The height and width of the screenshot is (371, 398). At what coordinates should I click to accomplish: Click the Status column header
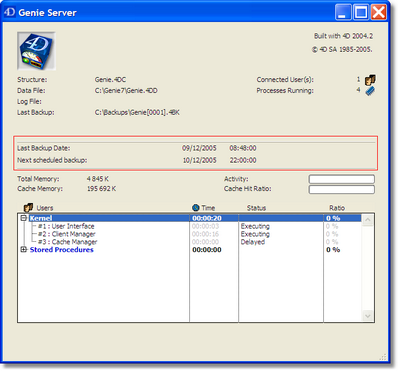256,208
